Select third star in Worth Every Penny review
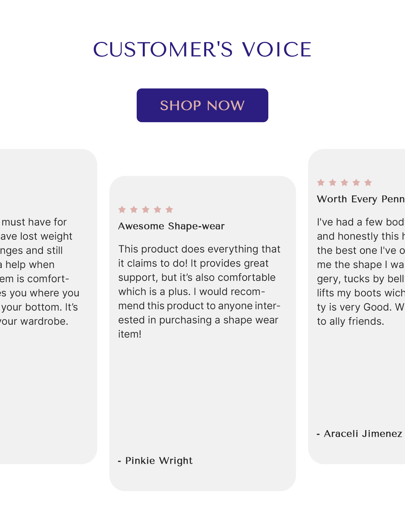Image resolution: width=405 pixels, height=532 pixels. (345, 183)
